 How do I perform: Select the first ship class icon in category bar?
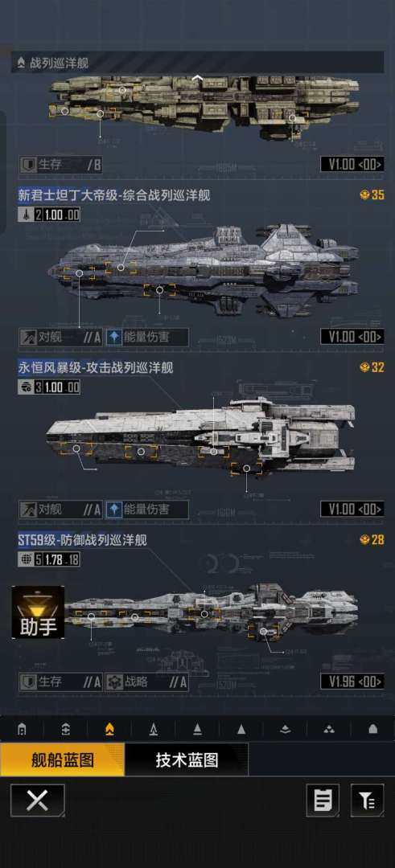point(22,730)
